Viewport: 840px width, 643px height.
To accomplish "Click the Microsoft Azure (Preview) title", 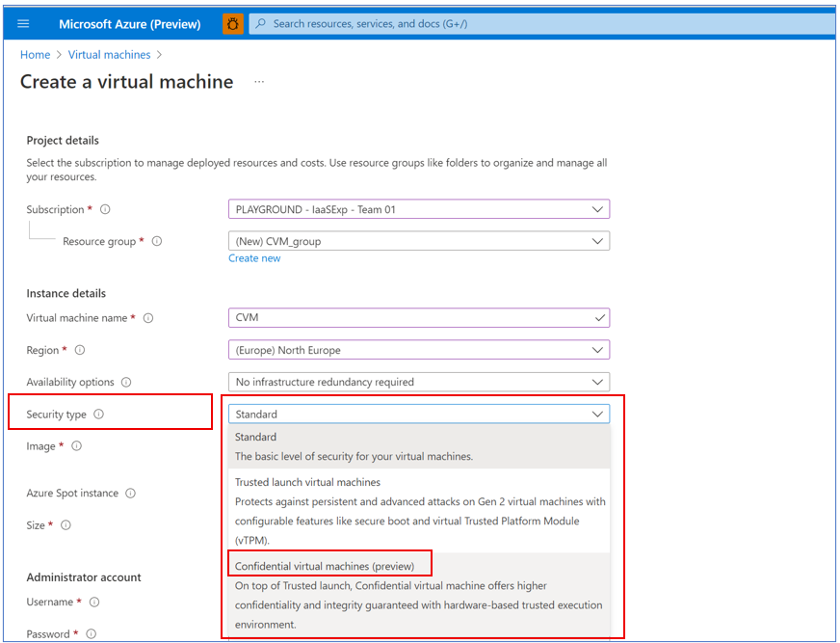I will click(x=130, y=24).
